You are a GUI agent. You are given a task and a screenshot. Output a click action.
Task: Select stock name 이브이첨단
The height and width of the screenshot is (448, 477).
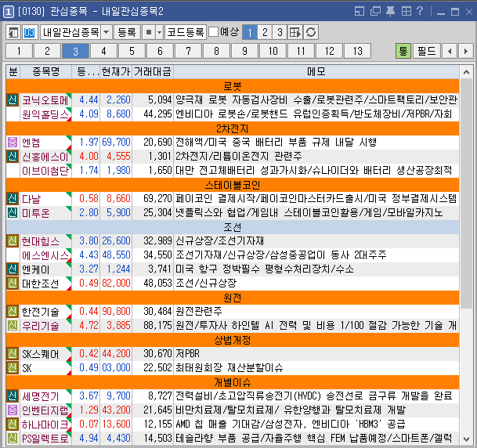(45, 170)
